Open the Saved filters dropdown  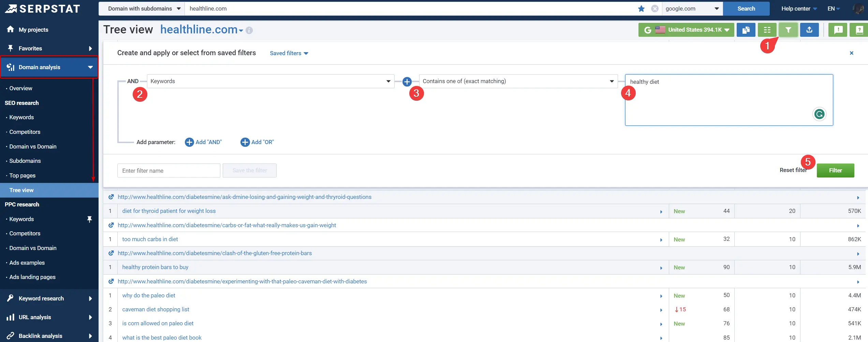(x=289, y=53)
